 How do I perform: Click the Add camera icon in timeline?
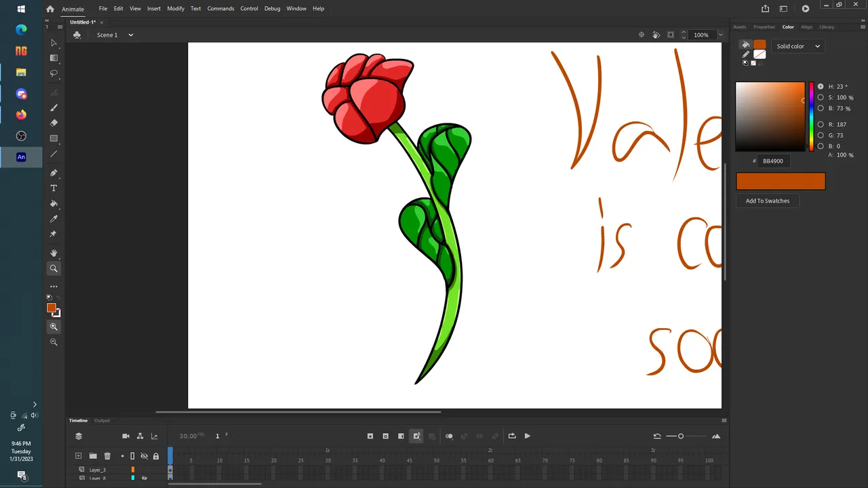pos(125,436)
